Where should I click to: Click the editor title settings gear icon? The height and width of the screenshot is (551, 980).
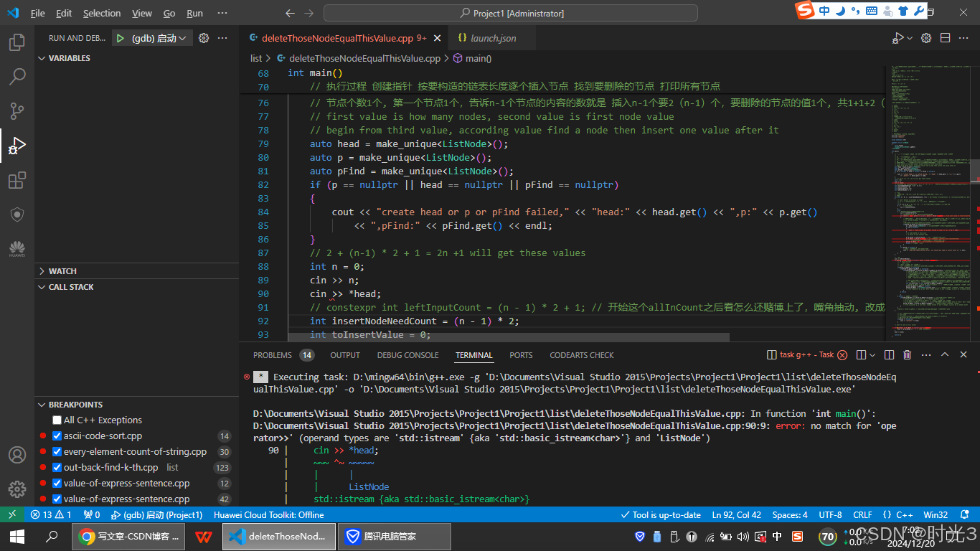(926, 38)
